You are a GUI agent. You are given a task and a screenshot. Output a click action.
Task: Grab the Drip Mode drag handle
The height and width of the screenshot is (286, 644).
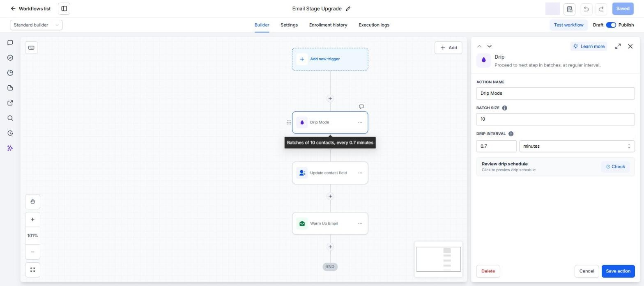[x=289, y=122]
